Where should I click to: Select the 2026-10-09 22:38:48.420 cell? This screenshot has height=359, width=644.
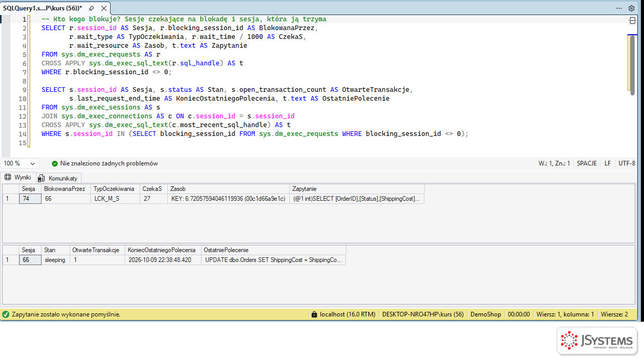pos(163,260)
